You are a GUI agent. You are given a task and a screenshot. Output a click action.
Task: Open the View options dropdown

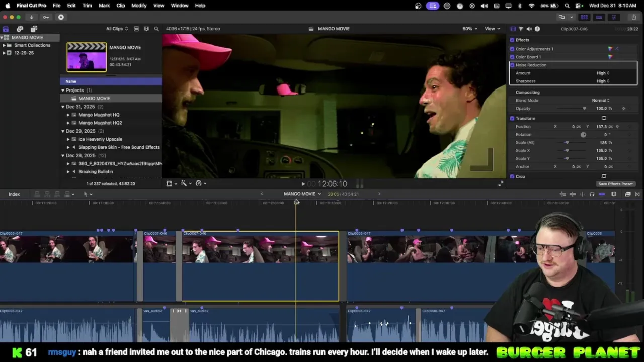point(492,29)
